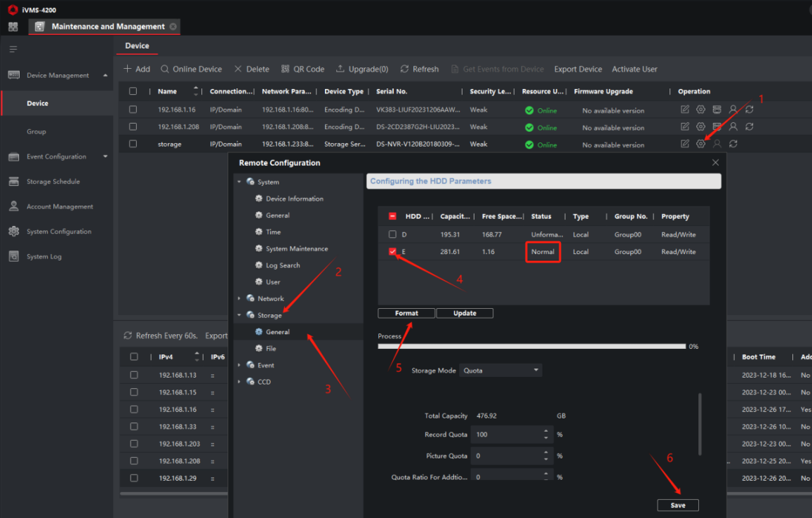Uncheck the HDD E checkbox
Screen dimensions: 812x518
coord(393,251)
